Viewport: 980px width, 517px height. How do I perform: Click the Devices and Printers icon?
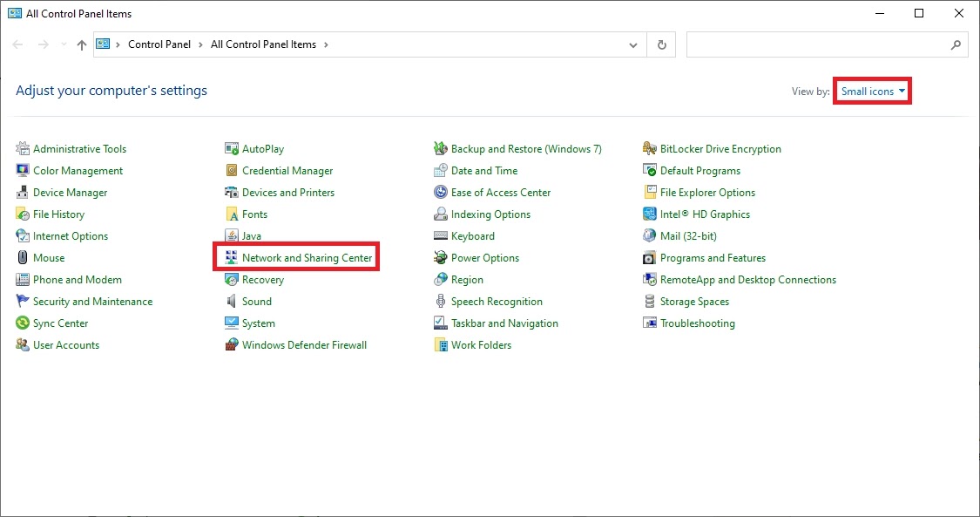(x=232, y=193)
